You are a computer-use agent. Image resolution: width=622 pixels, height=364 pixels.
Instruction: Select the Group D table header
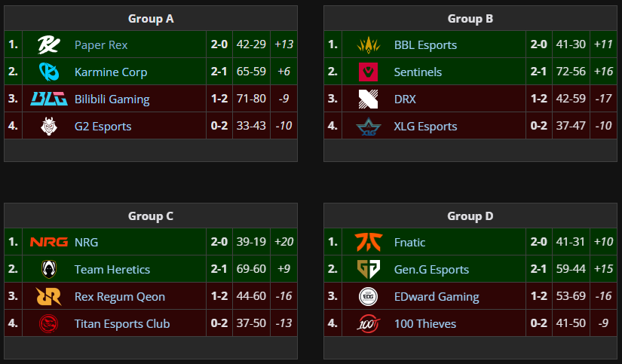470,216
